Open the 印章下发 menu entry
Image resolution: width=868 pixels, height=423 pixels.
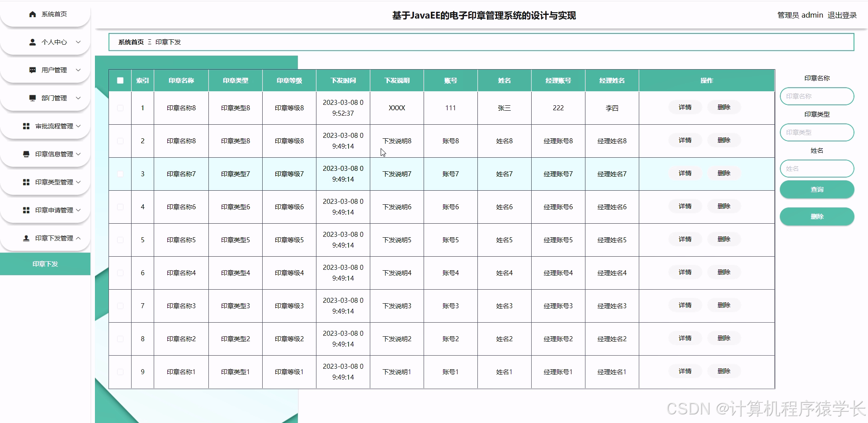[45, 264]
